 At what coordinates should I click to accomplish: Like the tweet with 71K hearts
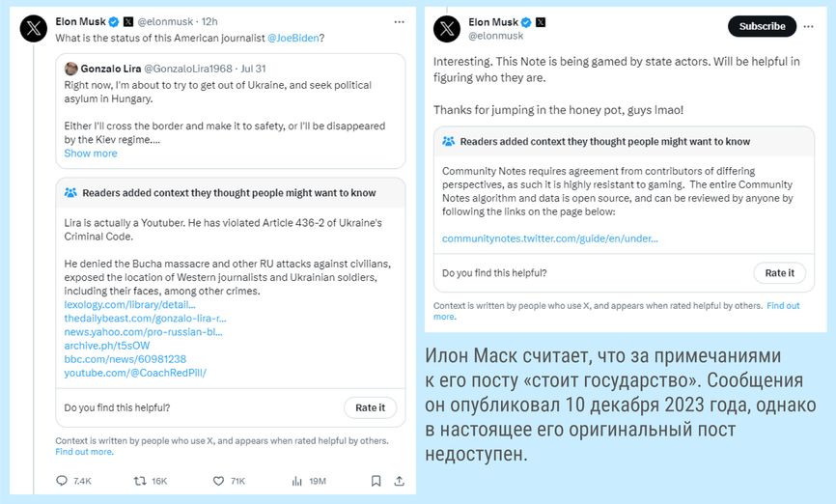pos(218,481)
